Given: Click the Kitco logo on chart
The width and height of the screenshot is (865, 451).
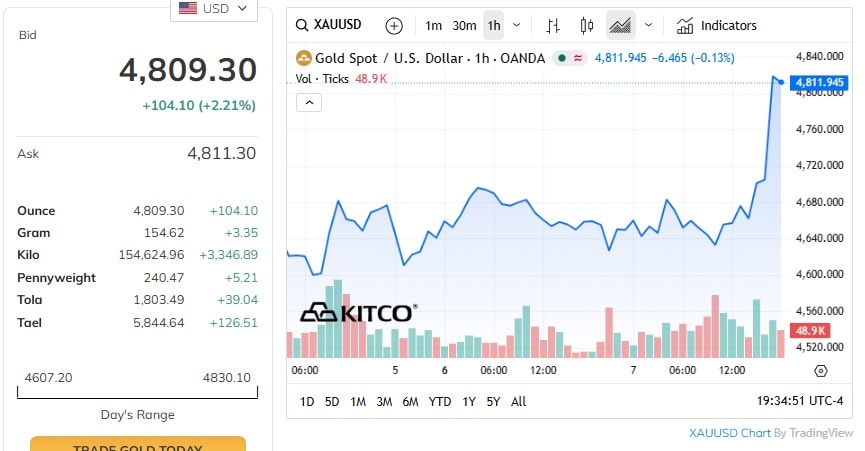Looking at the screenshot, I should 358,313.
